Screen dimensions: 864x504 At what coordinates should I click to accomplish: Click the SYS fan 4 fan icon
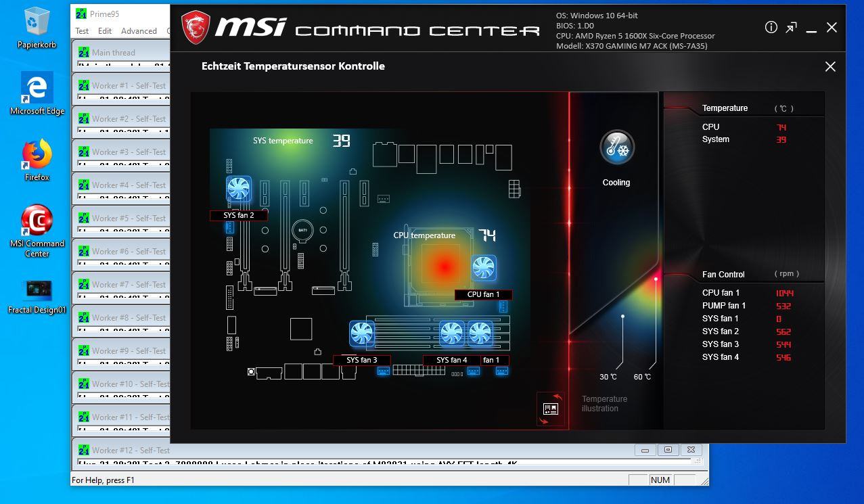(451, 334)
